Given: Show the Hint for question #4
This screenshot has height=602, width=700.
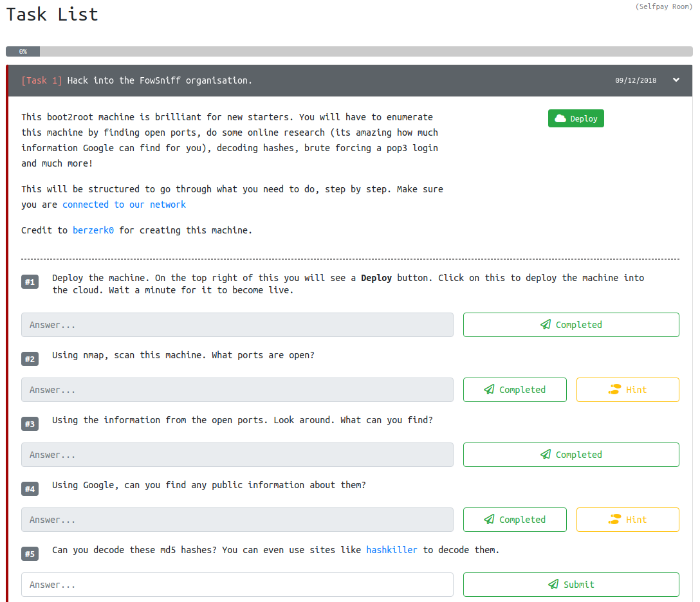Looking at the screenshot, I should tap(628, 520).
